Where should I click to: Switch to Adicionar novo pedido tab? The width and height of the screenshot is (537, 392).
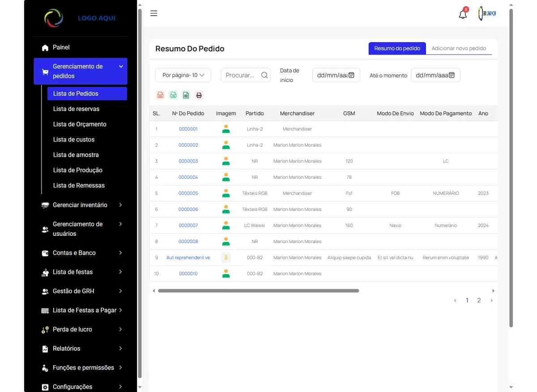459,48
